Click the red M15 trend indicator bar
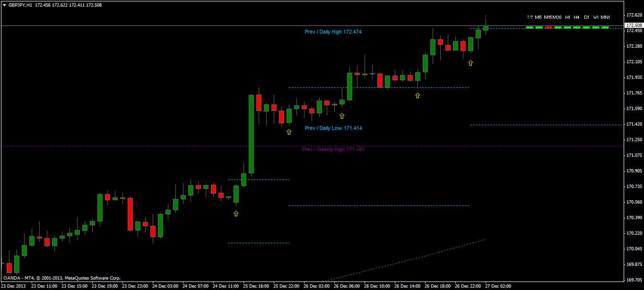This screenshot has height=290, width=644. click(x=548, y=27)
